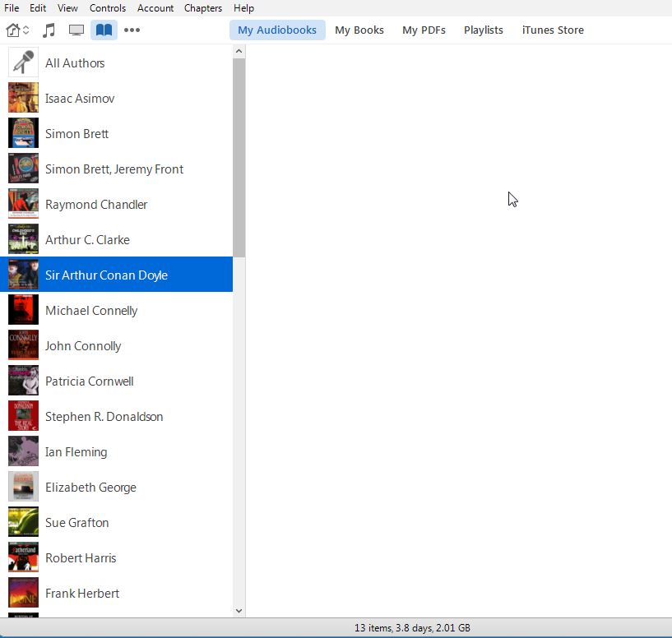
Task: Open the Music library icon
Action: 49,30
